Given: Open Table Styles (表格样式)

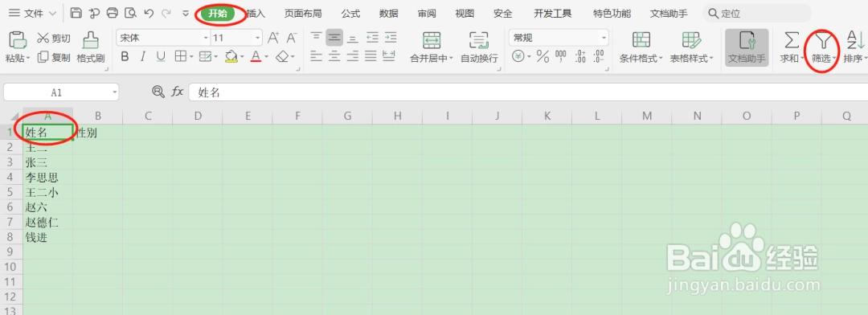Looking at the screenshot, I should click(691, 47).
